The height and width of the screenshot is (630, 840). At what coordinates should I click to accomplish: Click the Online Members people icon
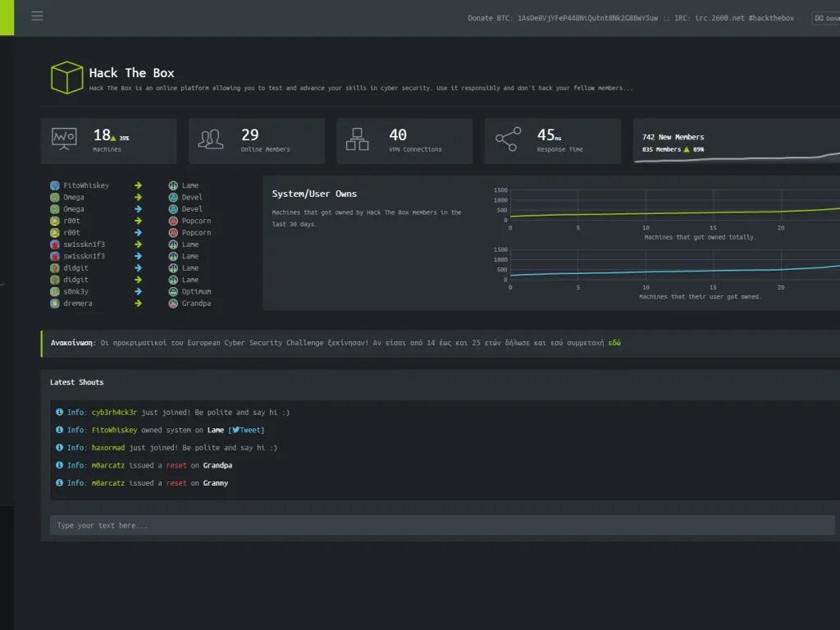tap(211, 139)
